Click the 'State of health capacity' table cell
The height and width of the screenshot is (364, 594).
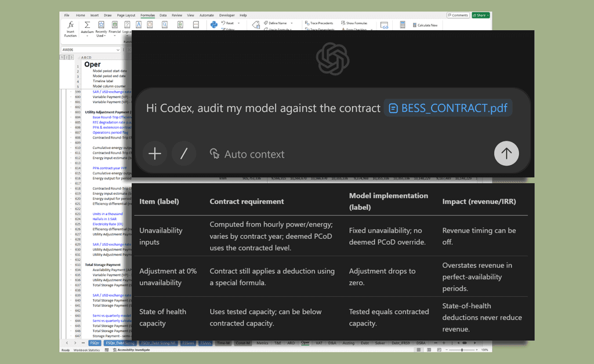[x=169, y=318]
